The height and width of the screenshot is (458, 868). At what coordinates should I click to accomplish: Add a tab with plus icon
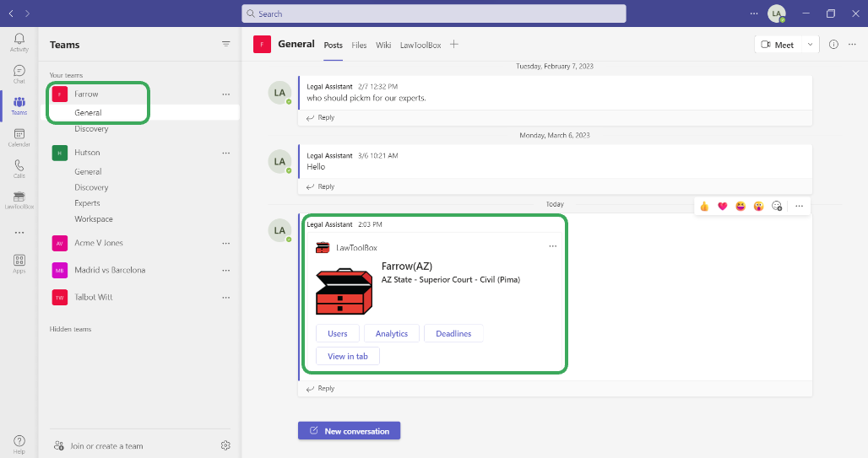click(x=454, y=44)
